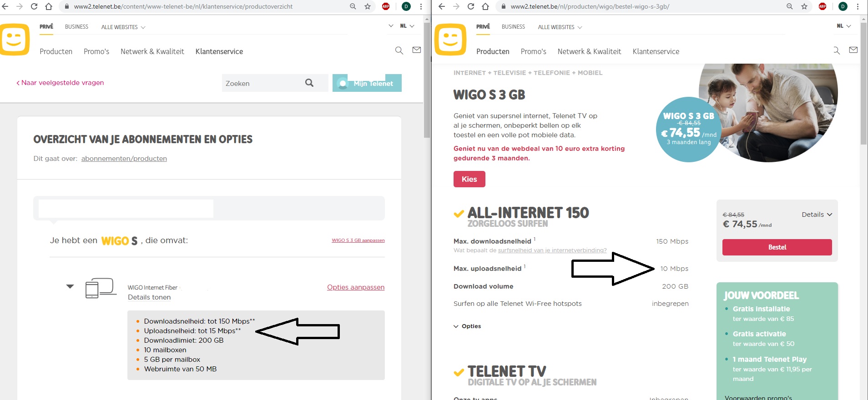
Task: Bookmark page with star icon in left browser
Action: (x=368, y=6)
